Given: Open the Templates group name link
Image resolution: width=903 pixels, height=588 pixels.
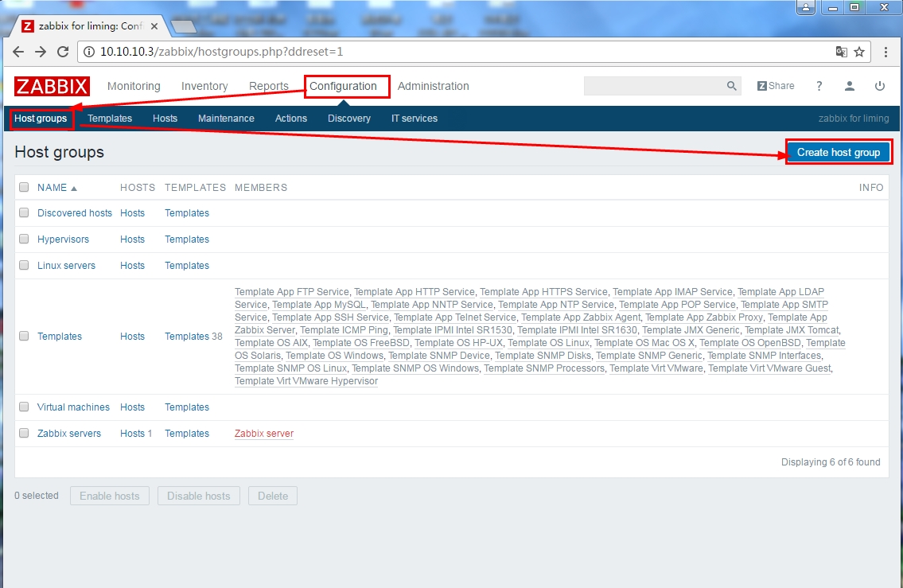Looking at the screenshot, I should click(x=60, y=337).
